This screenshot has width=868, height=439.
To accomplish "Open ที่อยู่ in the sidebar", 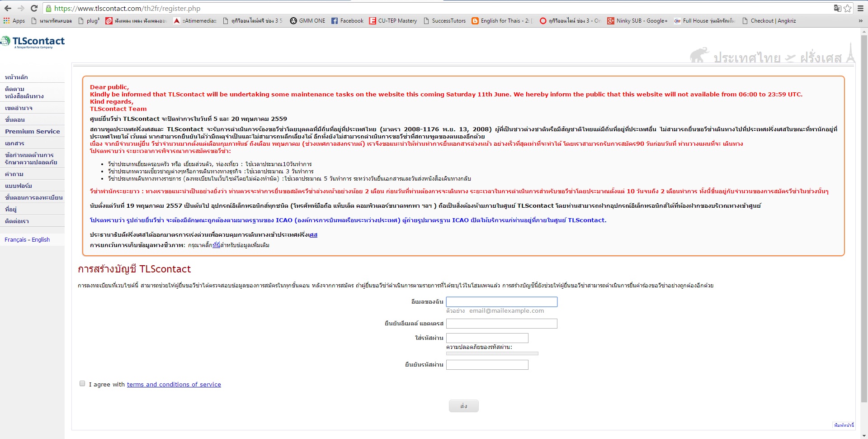I will click(x=10, y=209).
